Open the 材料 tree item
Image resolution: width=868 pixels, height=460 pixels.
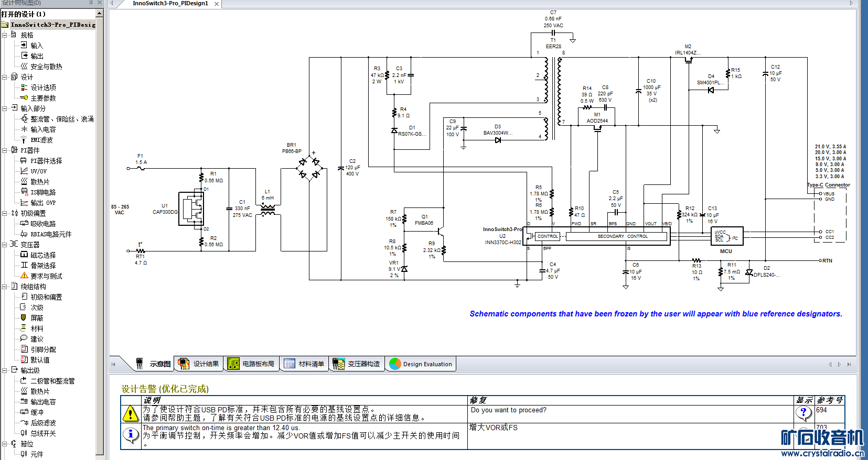(37, 328)
